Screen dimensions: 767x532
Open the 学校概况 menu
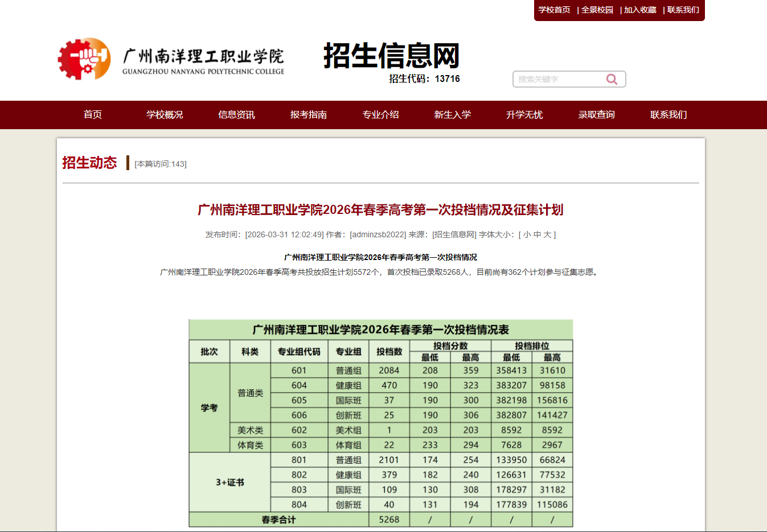164,114
